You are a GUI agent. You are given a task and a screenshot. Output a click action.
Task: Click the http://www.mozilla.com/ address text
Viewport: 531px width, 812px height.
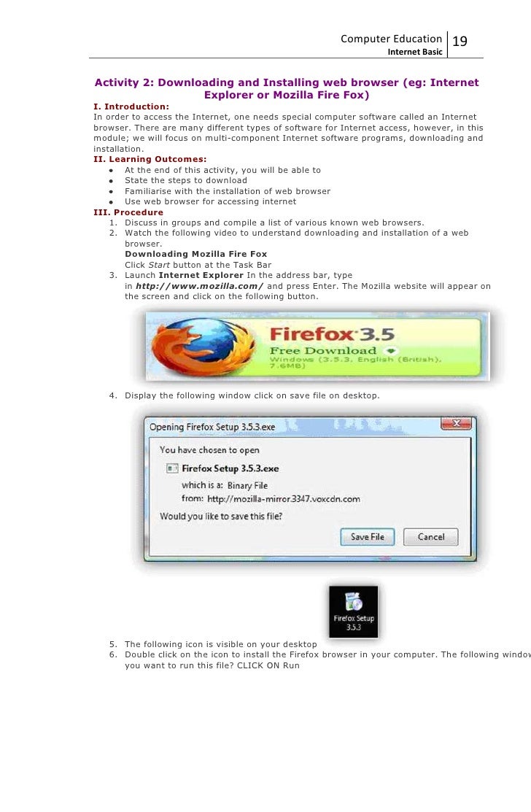[199, 286]
